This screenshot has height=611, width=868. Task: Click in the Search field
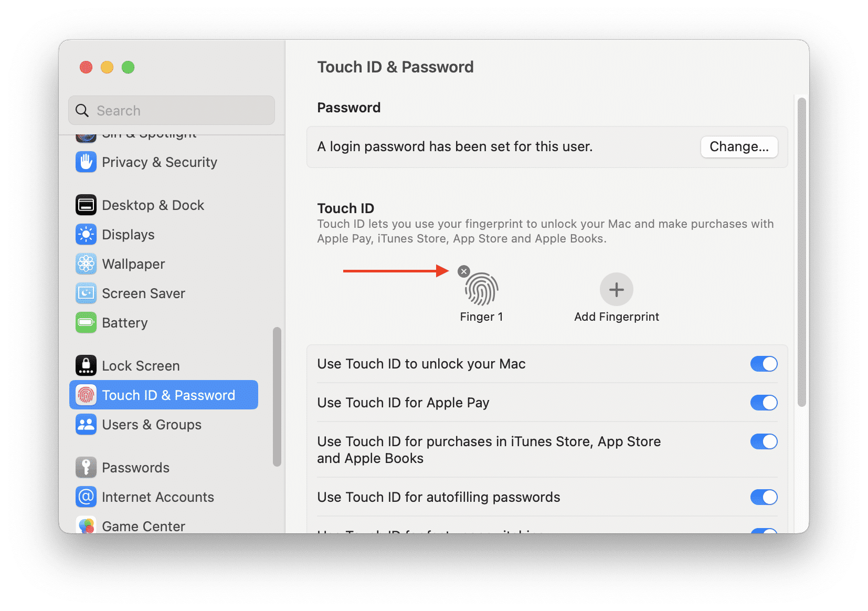pos(172,110)
